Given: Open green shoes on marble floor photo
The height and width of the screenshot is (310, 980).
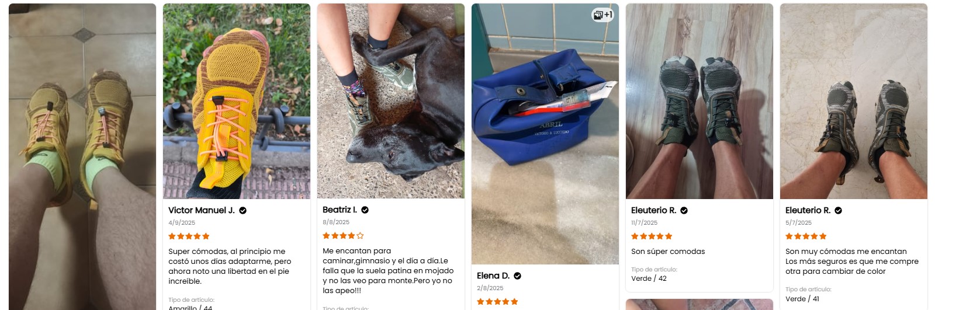Looking at the screenshot, I should point(854,101).
